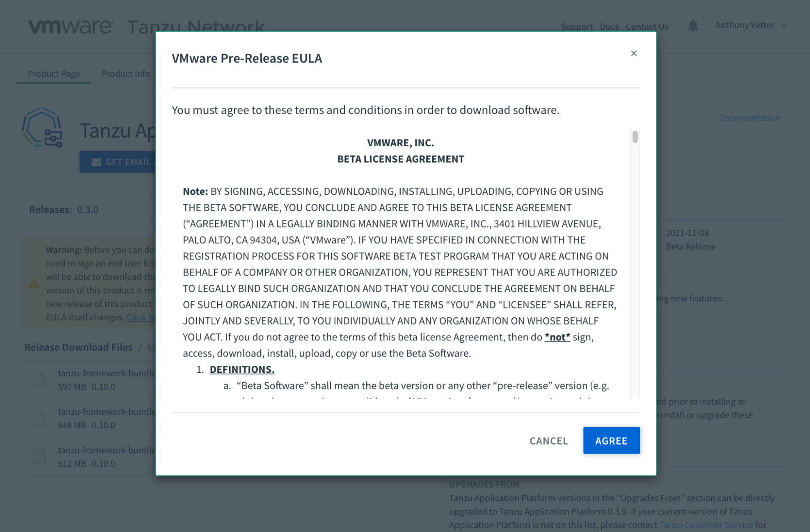Click the Tanzu Application Platform product icon

[x=43, y=127]
